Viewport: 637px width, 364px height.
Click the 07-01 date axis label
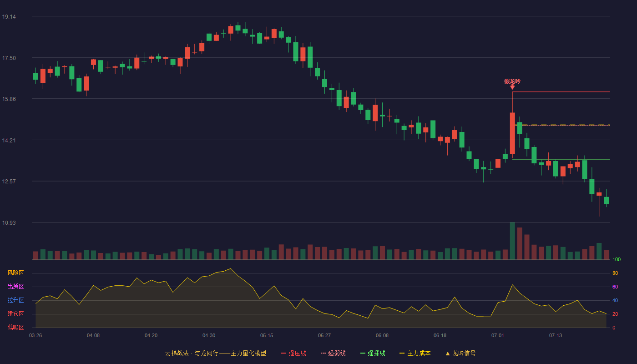pyautogui.click(x=498, y=335)
